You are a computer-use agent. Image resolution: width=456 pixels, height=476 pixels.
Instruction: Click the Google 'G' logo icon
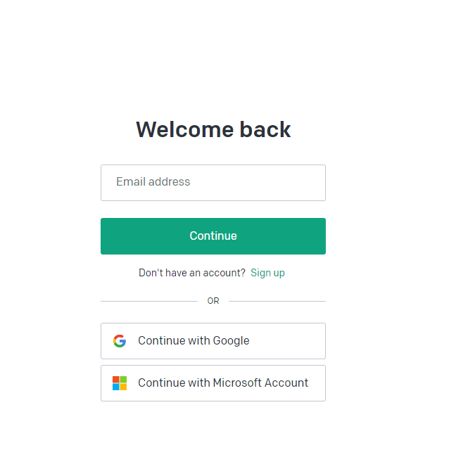click(120, 341)
